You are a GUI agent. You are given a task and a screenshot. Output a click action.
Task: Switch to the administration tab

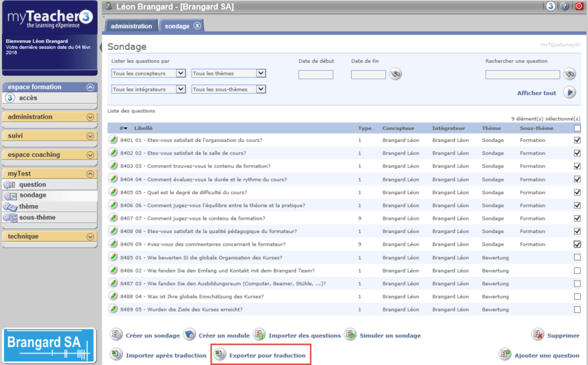131,26
